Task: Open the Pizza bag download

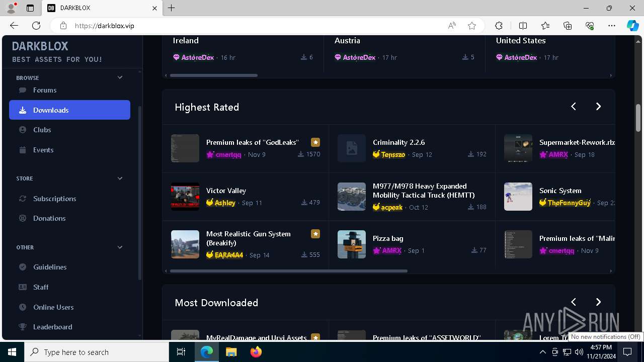Action: click(388, 238)
